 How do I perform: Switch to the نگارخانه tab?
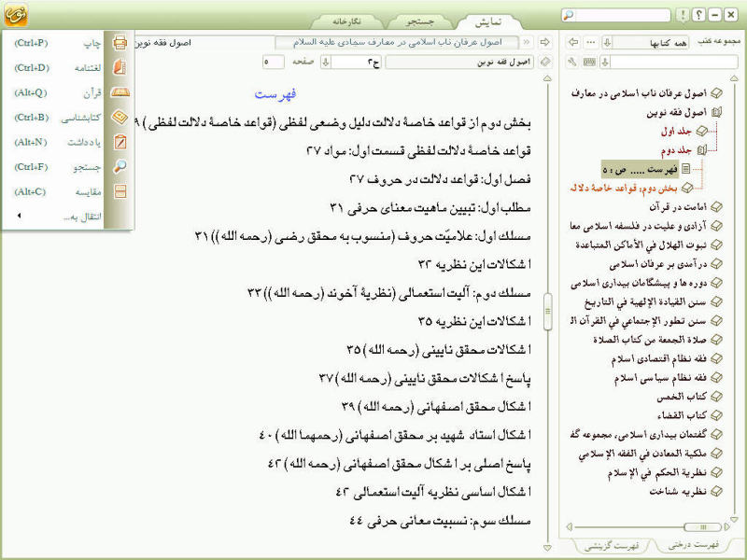coord(346,21)
